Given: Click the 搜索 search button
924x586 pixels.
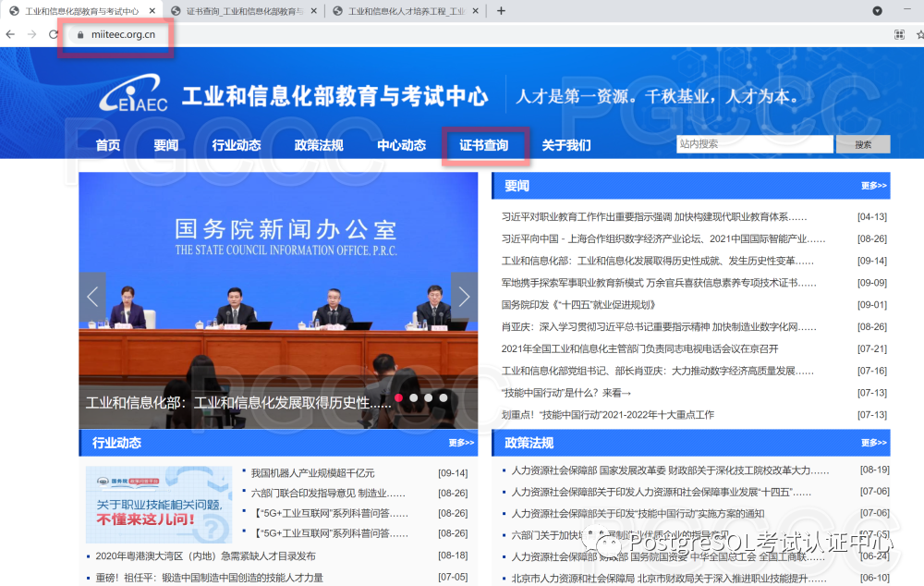Looking at the screenshot, I should 862,144.
